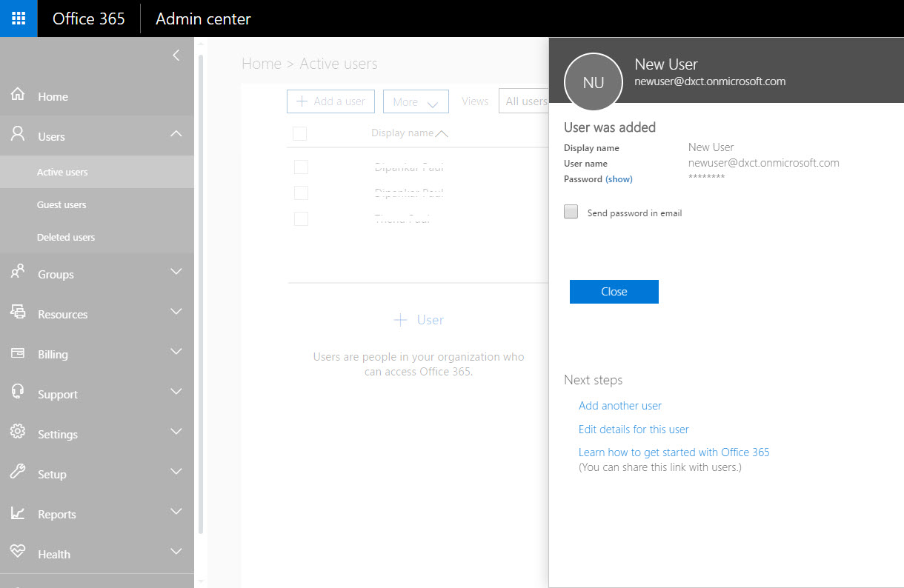Enable Send password in email
Screen dimensions: 904x588
tap(571, 211)
